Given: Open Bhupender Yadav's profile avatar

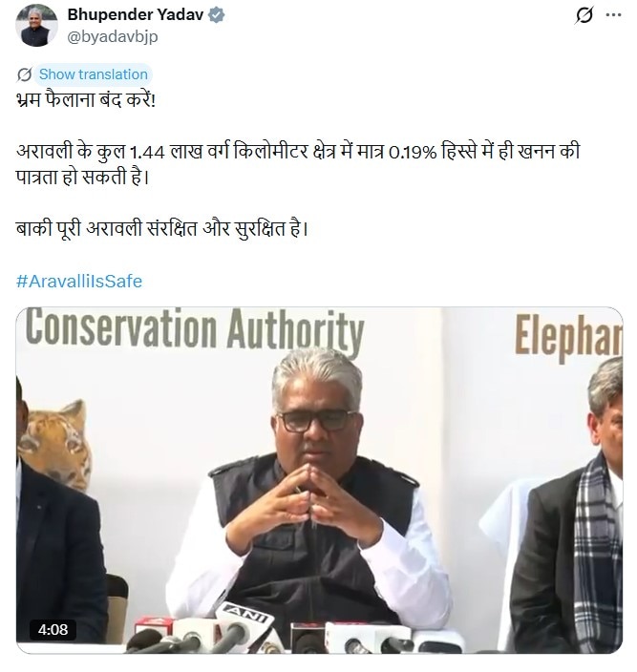Looking at the screenshot, I should point(36,25).
